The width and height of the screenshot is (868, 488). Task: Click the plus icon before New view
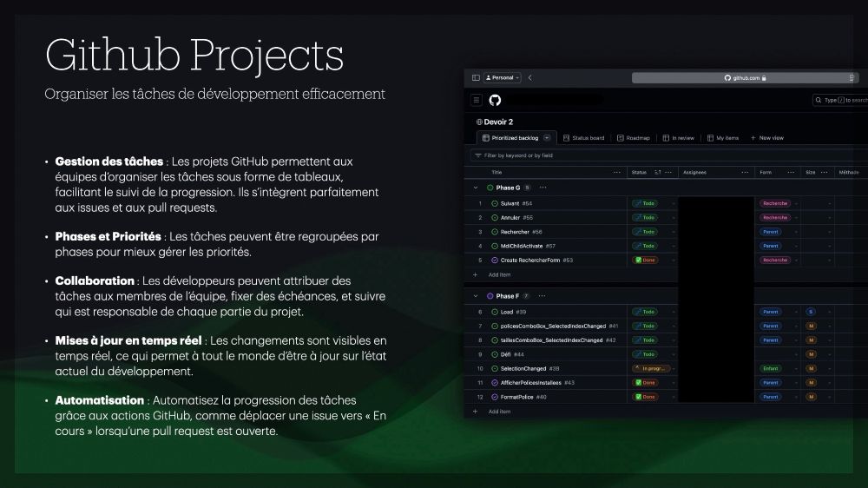pos(753,138)
